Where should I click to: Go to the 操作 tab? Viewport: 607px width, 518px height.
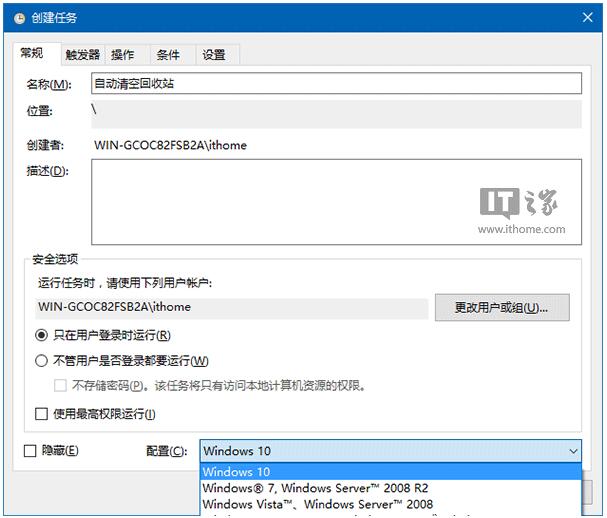[x=123, y=55]
